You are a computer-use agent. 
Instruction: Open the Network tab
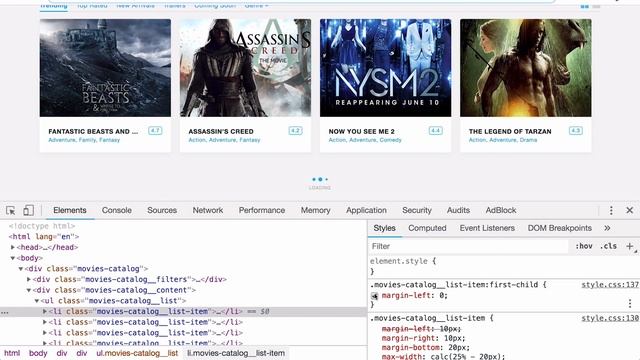click(x=208, y=210)
